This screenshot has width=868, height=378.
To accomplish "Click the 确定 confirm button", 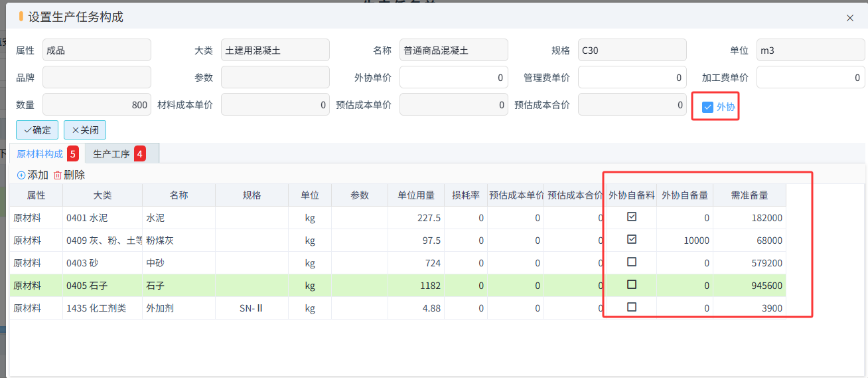I will coord(37,130).
